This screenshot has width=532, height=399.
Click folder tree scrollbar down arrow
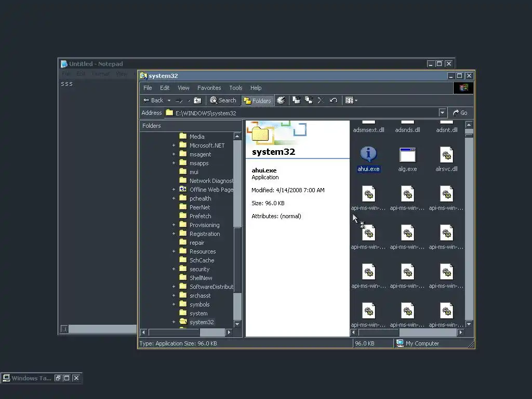pos(237,324)
